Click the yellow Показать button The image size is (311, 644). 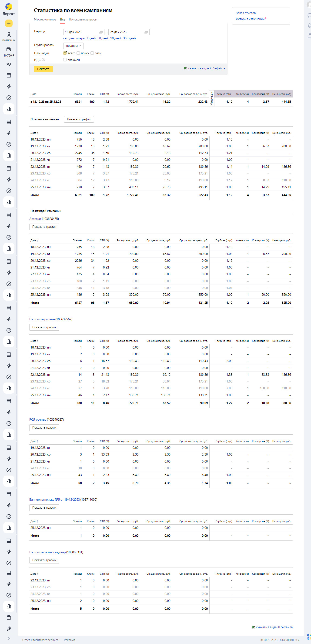coord(44,69)
